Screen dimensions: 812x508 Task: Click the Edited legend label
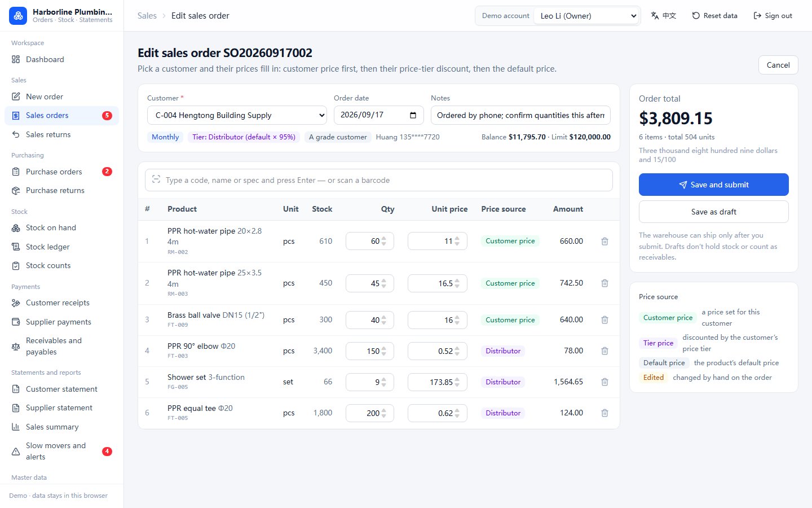click(x=654, y=378)
